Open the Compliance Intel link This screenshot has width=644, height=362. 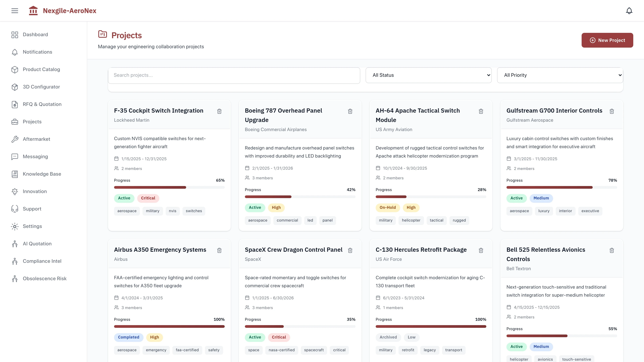(x=42, y=261)
